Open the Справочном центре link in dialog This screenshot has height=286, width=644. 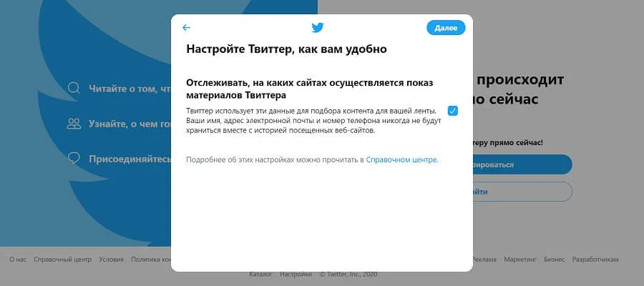(401, 159)
